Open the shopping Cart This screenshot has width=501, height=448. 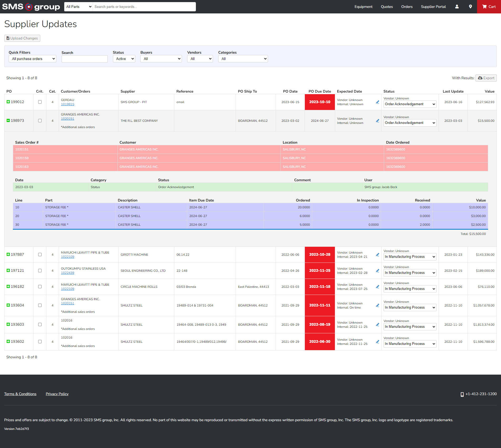489,7
